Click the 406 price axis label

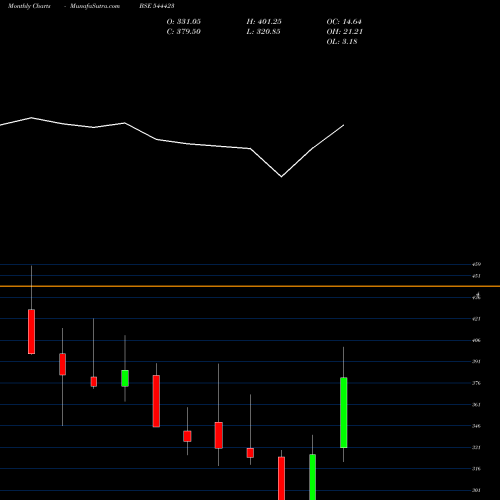click(477, 340)
